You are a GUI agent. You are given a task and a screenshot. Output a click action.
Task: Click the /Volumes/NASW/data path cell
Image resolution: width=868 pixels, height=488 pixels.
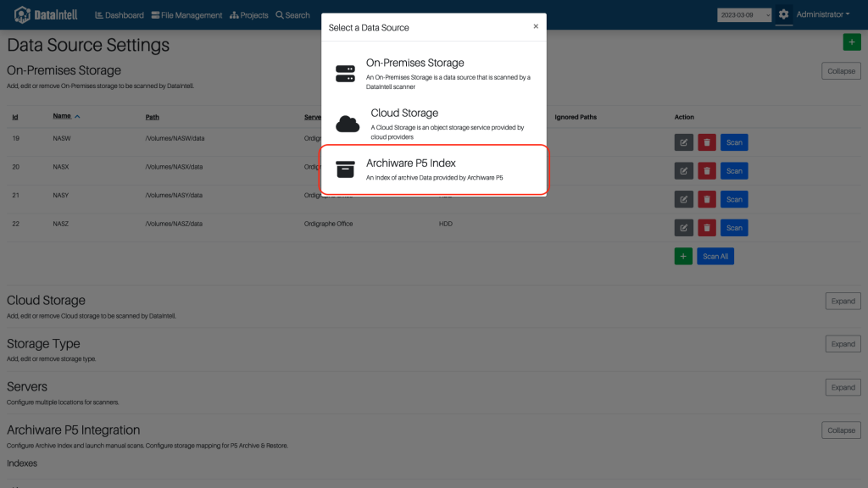coord(175,138)
